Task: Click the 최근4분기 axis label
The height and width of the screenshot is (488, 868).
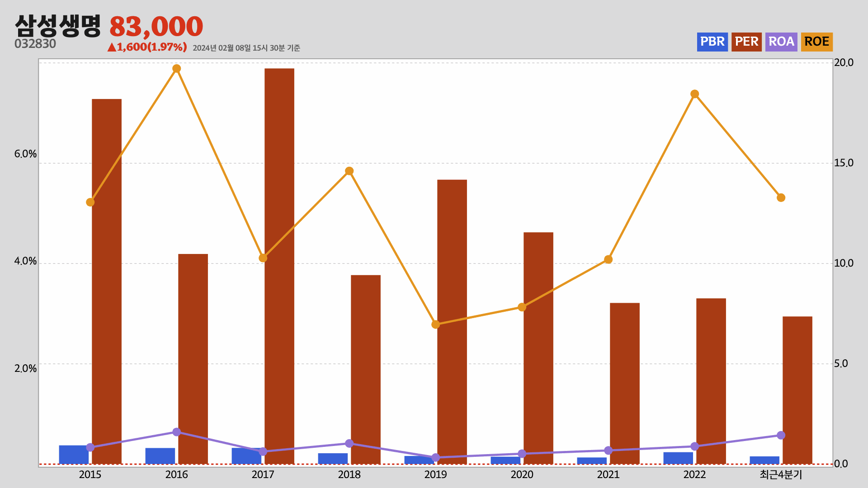Action: 780,474
